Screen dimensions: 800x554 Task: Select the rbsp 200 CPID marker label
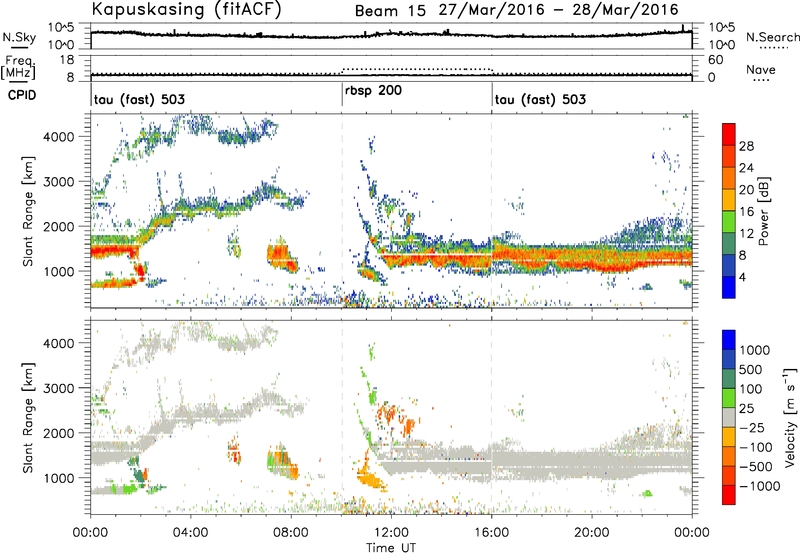point(373,91)
